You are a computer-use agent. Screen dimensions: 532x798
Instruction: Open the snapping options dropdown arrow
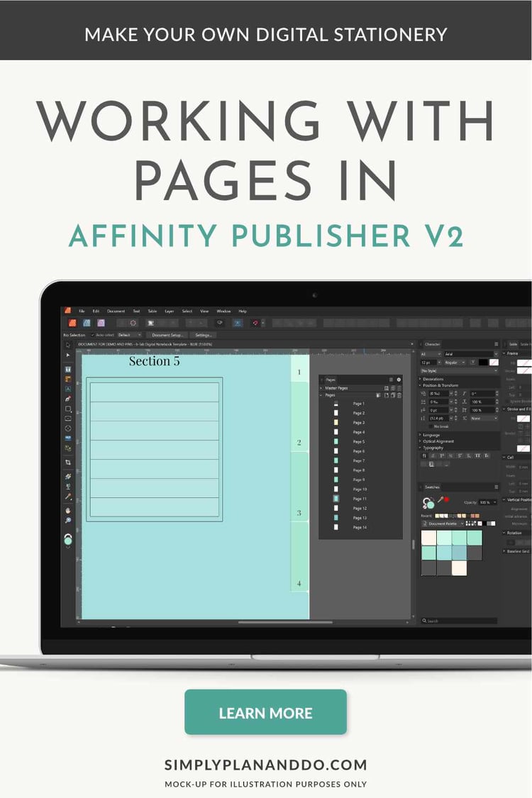[x=263, y=323]
